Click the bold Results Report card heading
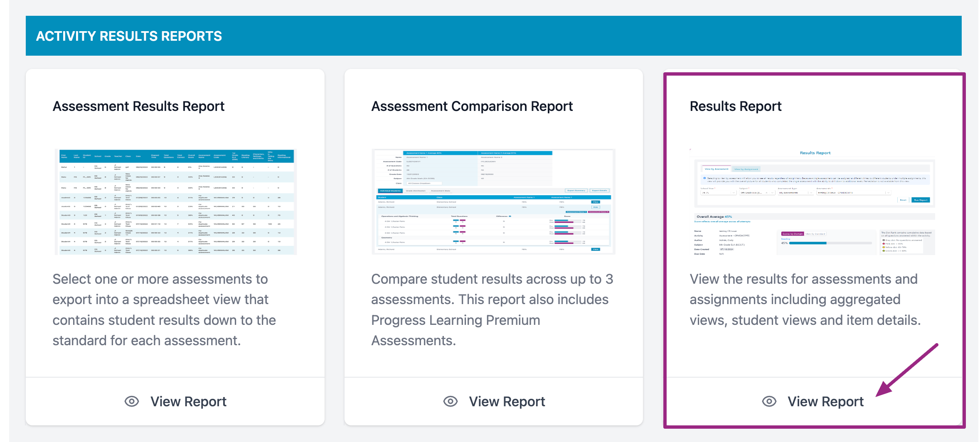 735,106
